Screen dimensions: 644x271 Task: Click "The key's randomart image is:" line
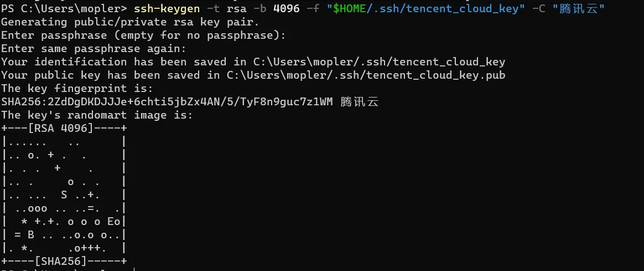97,115
